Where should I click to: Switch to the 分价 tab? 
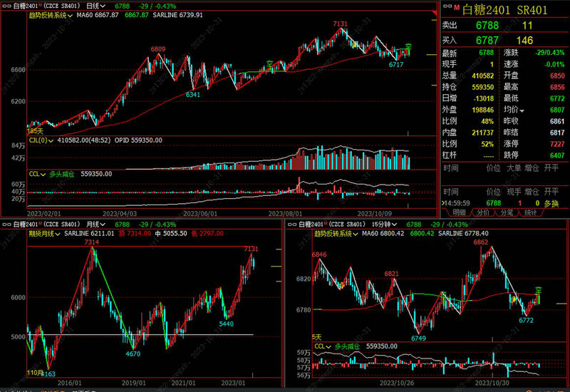point(483,212)
